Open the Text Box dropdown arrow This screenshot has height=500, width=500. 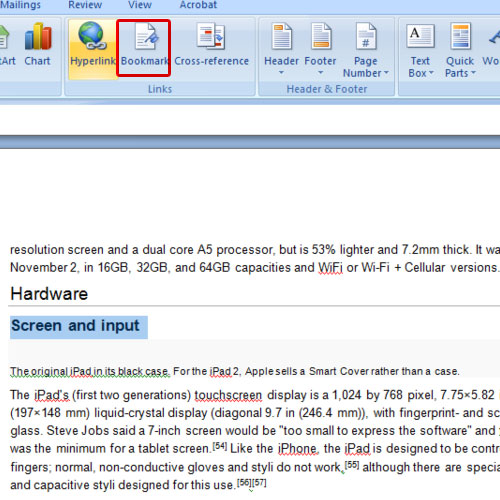coord(431,72)
